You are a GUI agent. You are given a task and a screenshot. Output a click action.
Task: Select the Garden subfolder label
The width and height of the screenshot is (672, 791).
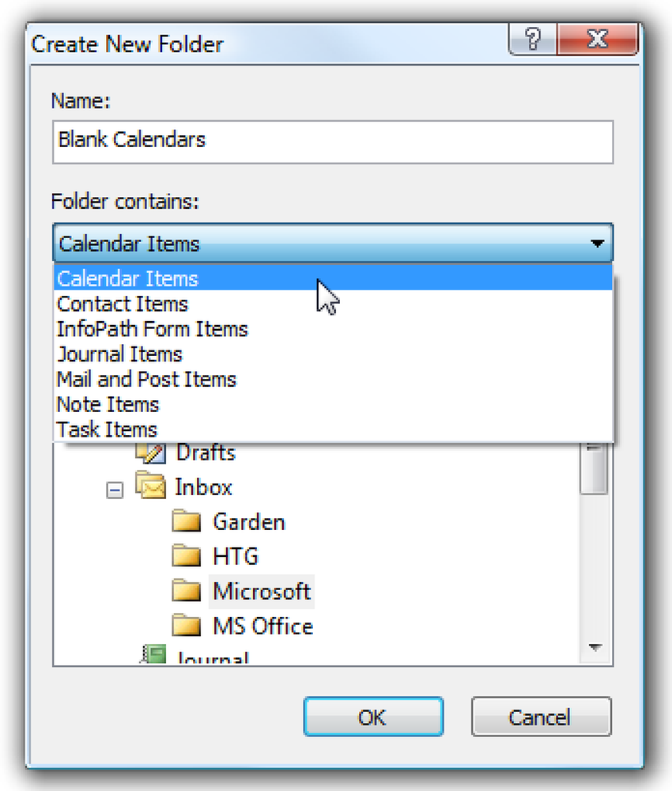(248, 521)
